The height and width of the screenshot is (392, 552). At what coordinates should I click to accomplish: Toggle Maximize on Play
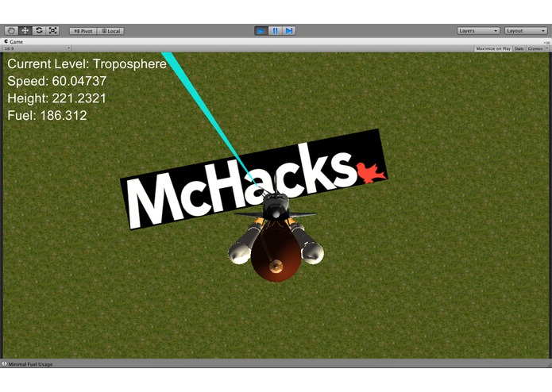(493, 48)
